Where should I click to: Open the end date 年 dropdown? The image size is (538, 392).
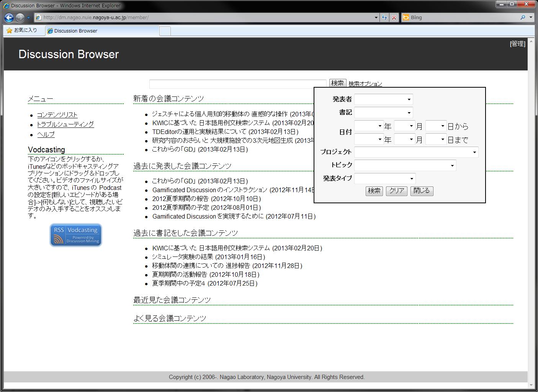[x=369, y=139]
